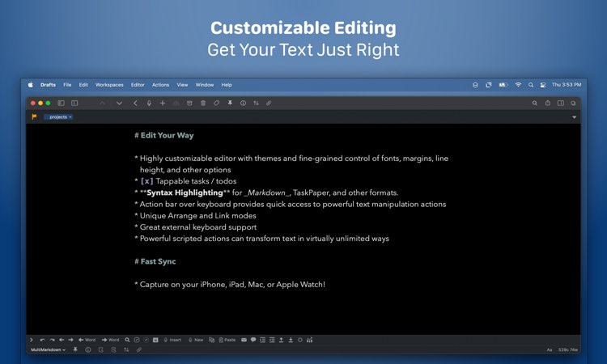Toggle the [x] Tappable tasks checkbox
This screenshot has height=364, width=607.
(146, 181)
